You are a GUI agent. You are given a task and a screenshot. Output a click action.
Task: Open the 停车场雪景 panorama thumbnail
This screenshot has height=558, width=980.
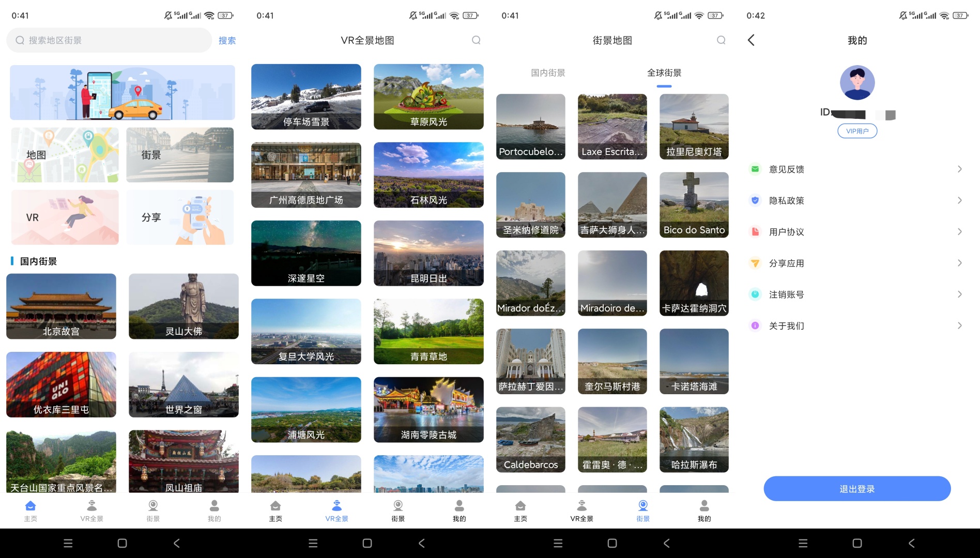pos(306,97)
